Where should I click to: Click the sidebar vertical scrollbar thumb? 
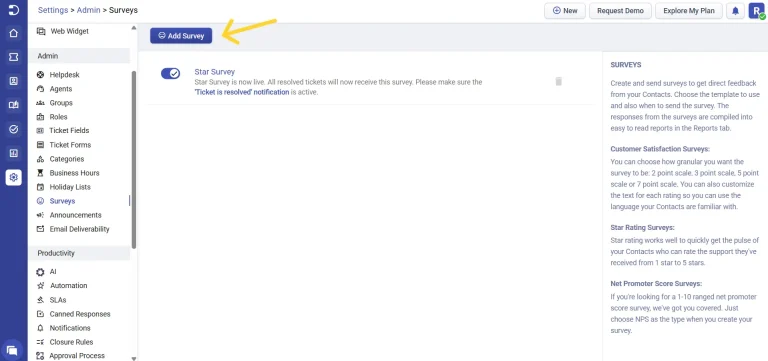point(134,160)
